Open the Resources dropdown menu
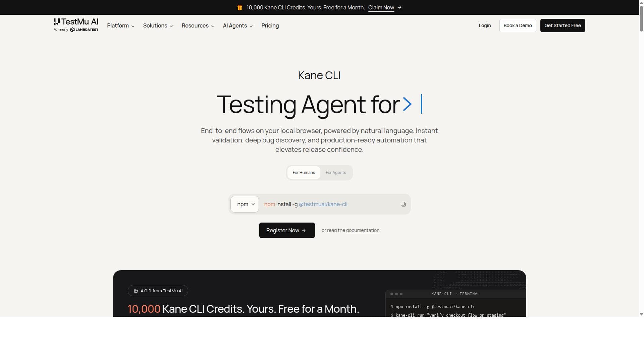The width and height of the screenshot is (644, 362). coord(198,25)
